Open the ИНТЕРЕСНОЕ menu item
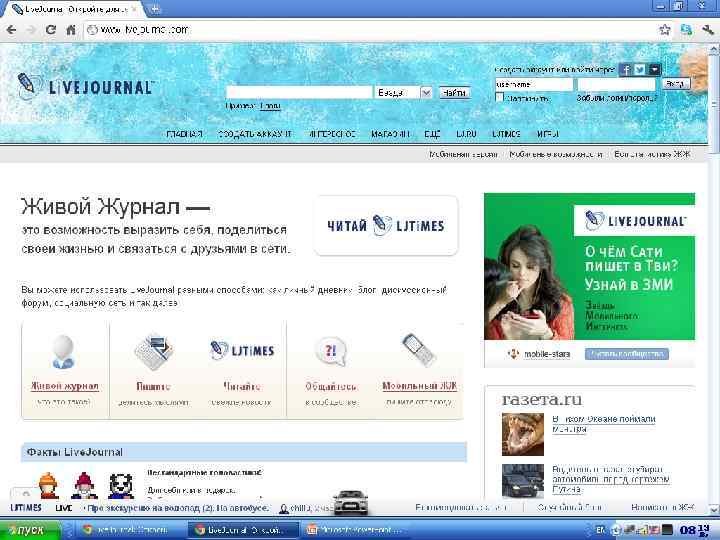 tap(332, 134)
